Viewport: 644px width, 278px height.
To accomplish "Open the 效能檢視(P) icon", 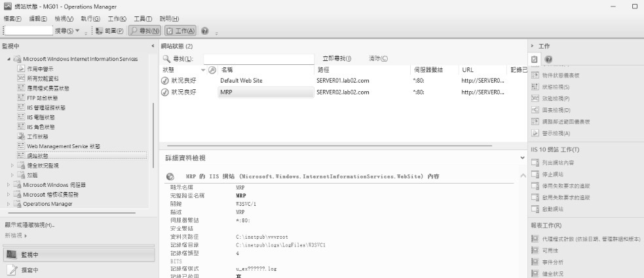I will (x=535, y=98).
